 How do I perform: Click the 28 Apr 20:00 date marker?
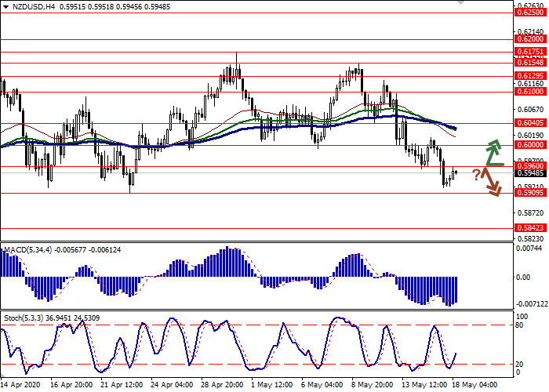pyautogui.click(x=220, y=385)
